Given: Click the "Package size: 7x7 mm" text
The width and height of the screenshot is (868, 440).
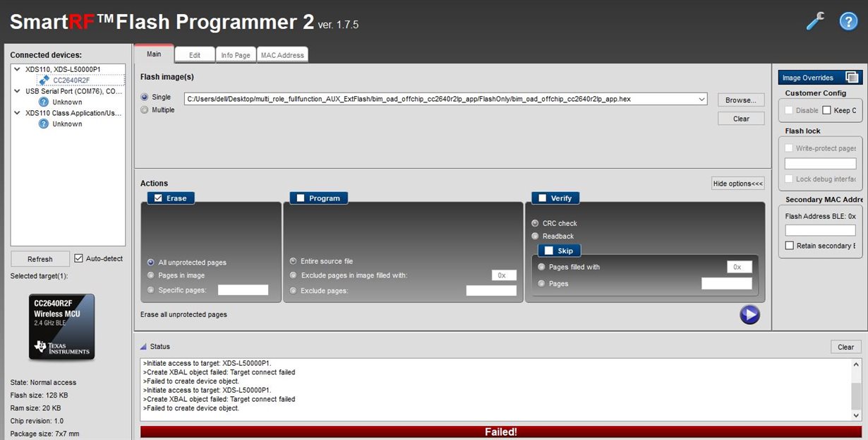Looking at the screenshot, I should pos(44,433).
